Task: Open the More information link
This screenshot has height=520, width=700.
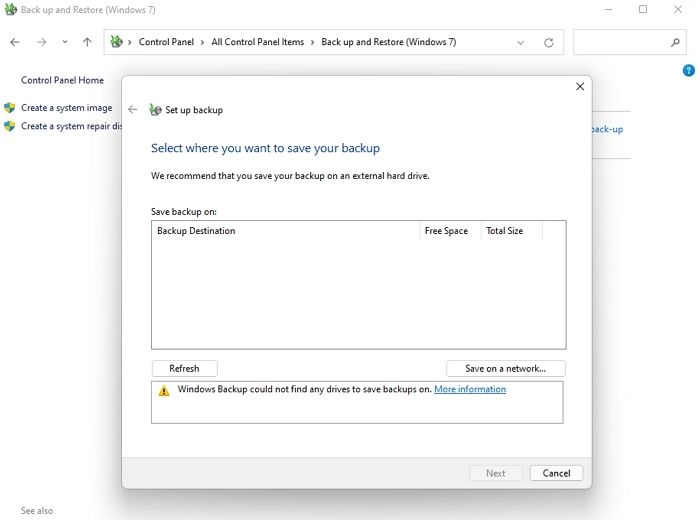Action: pyautogui.click(x=470, y=389)
